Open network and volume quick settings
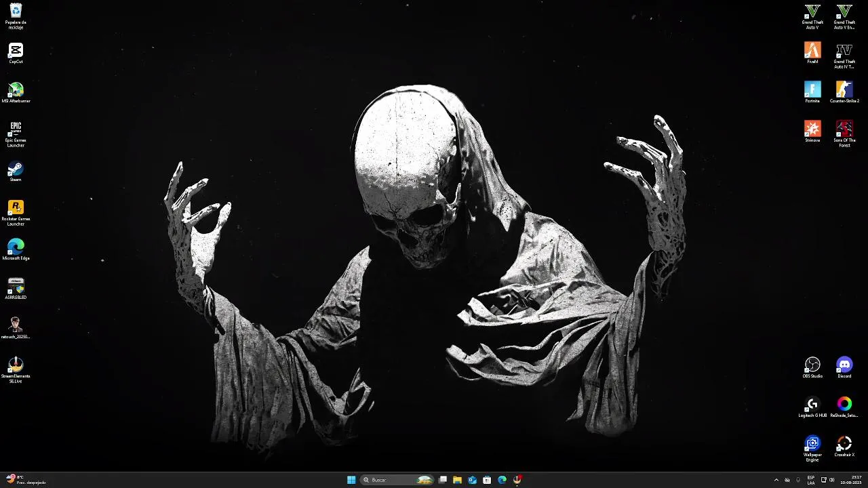 (x=828, y=480)
